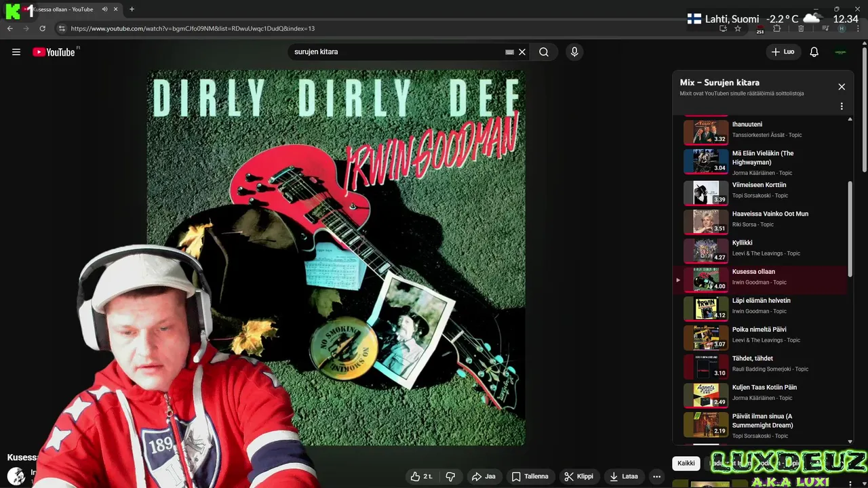Open the YouTube hamburger guide menu
868x488 pixels.
pyautogui.click(x=16, y=52)
